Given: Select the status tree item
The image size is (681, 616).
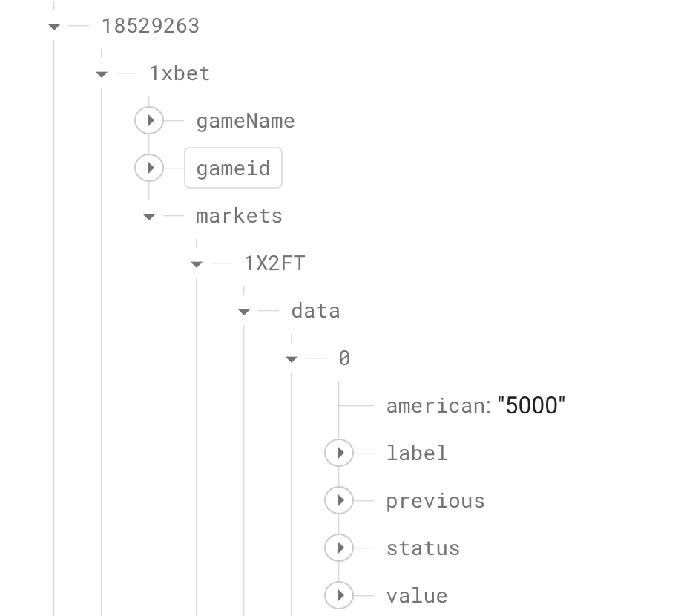Looking at the screenshot, I should (x=423, y=548).
